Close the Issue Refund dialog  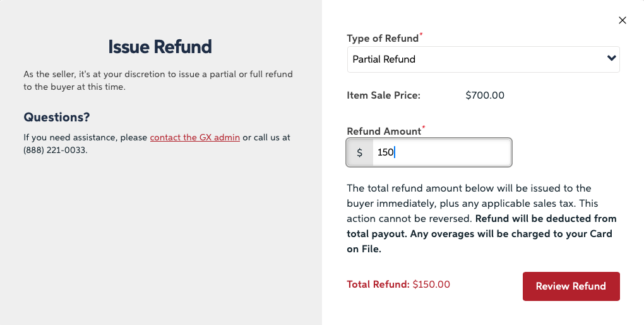click(622, 20)
